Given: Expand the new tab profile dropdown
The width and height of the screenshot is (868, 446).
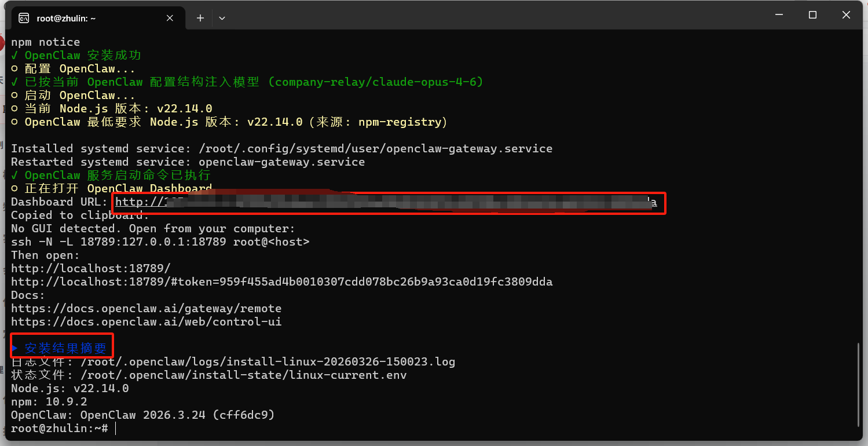Looking at the screenshot, I should click(222, 18).
